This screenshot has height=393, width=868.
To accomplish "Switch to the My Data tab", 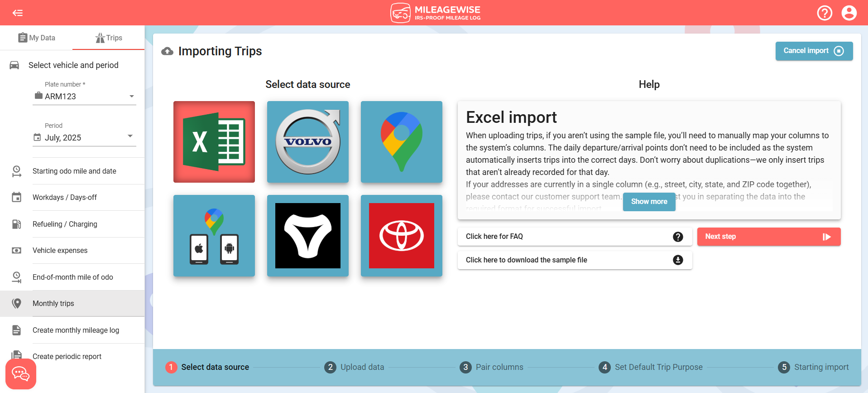I will (36, 38).
